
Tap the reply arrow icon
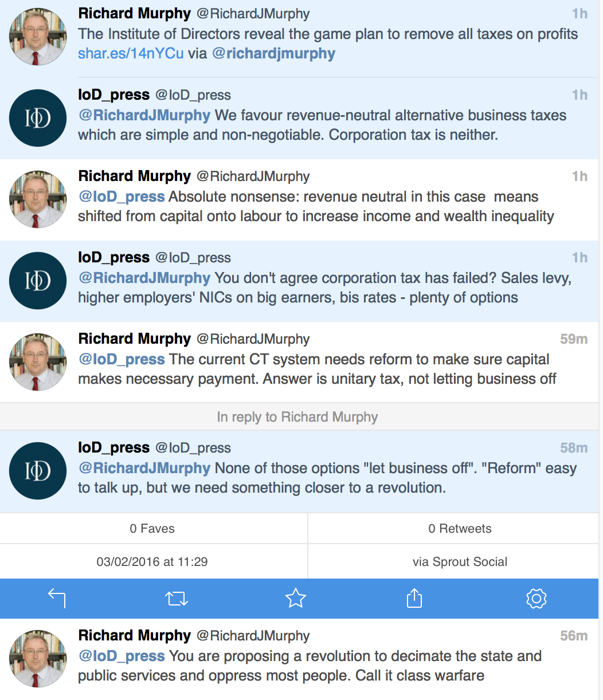[x=57, y=599]
